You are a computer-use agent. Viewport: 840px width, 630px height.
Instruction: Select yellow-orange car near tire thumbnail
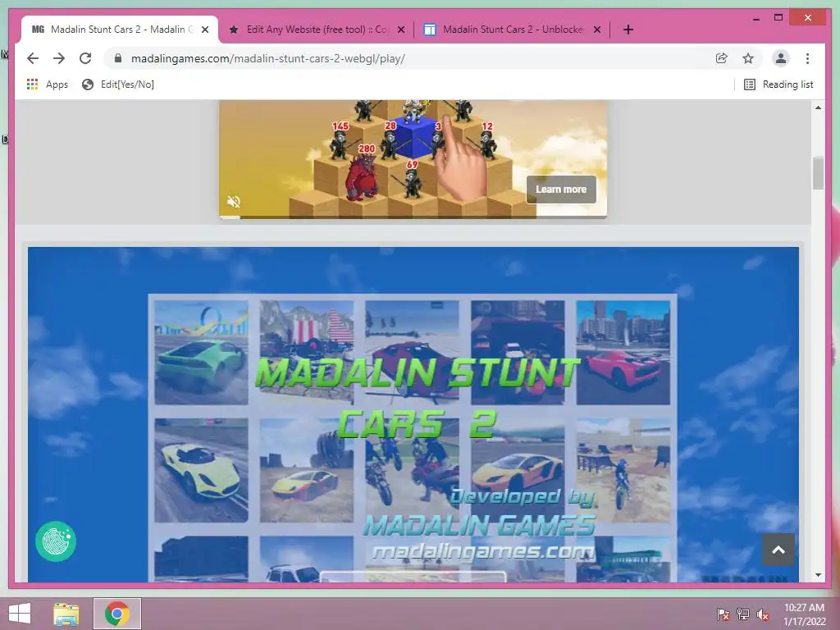[307, 470]
